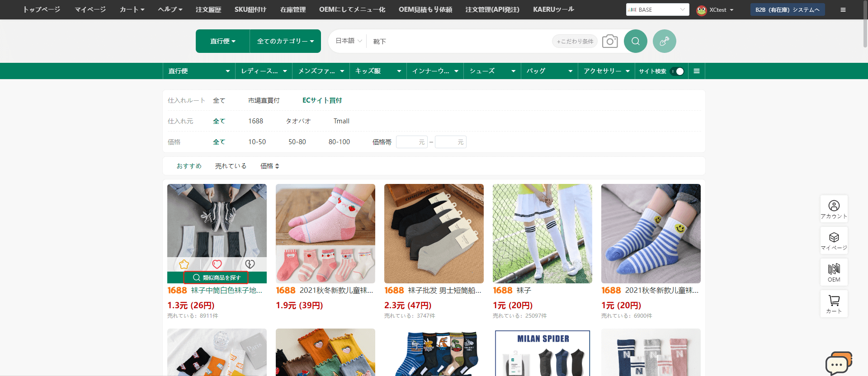Filter source by タオバオ
Screen dimensions: 868x376
click(298, 121)
